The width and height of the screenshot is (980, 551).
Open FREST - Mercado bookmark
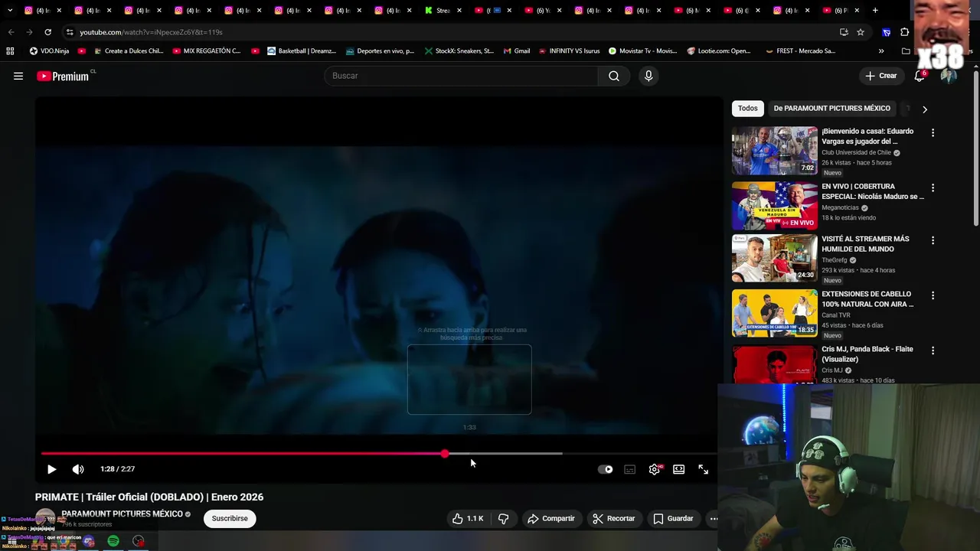tap(800, 51)
